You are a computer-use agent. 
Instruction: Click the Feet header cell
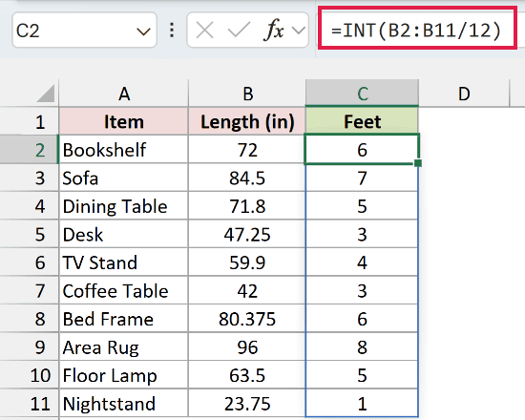click(x=363, y=121)
